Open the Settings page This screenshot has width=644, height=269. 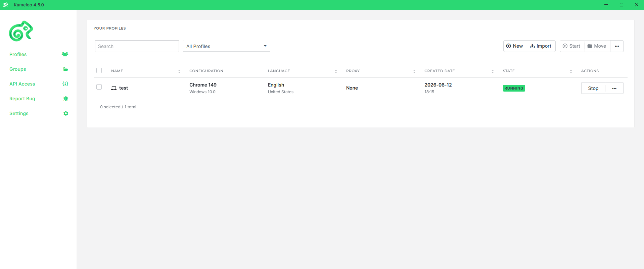(x=19, y=113)
